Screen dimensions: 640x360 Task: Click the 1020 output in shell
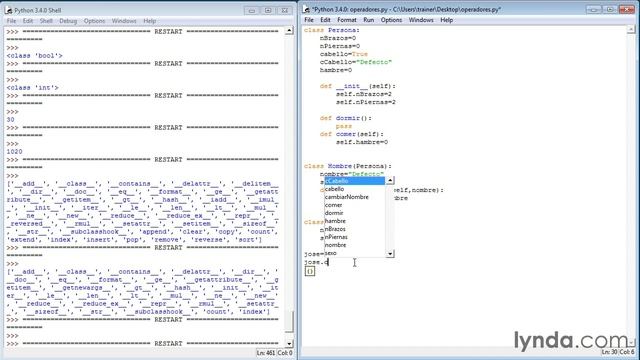[x=14, y=151]
